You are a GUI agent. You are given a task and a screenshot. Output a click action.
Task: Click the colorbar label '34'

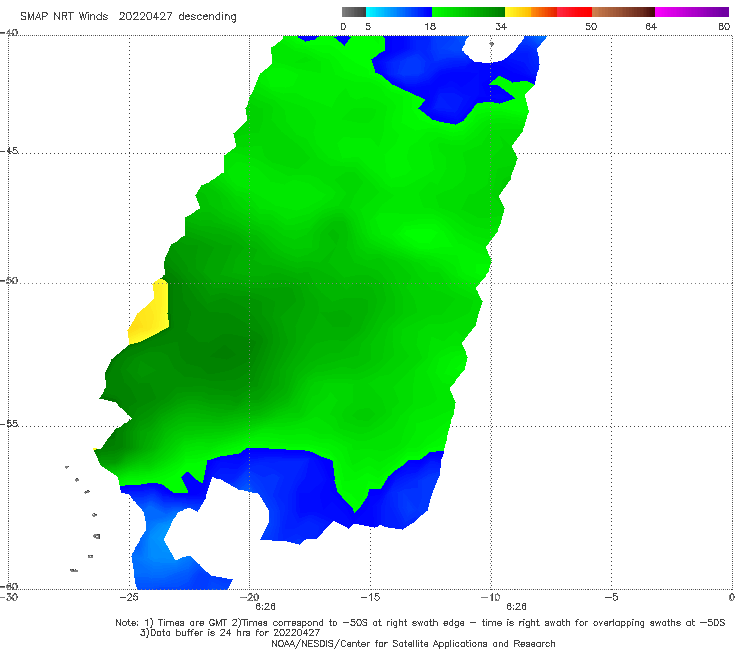[x=501, y=27]
